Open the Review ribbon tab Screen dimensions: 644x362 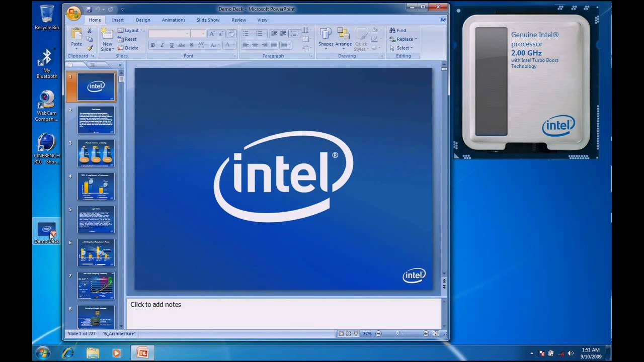click(238, 20)
